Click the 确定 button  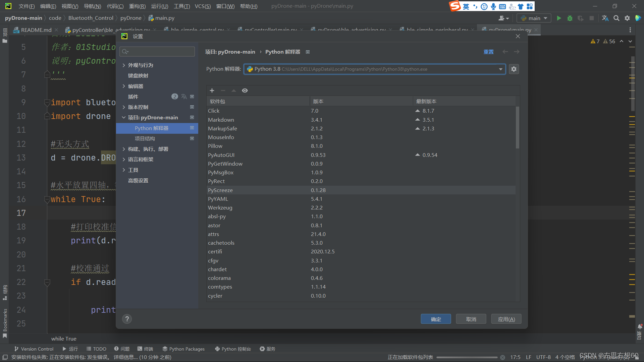point(436,319)
